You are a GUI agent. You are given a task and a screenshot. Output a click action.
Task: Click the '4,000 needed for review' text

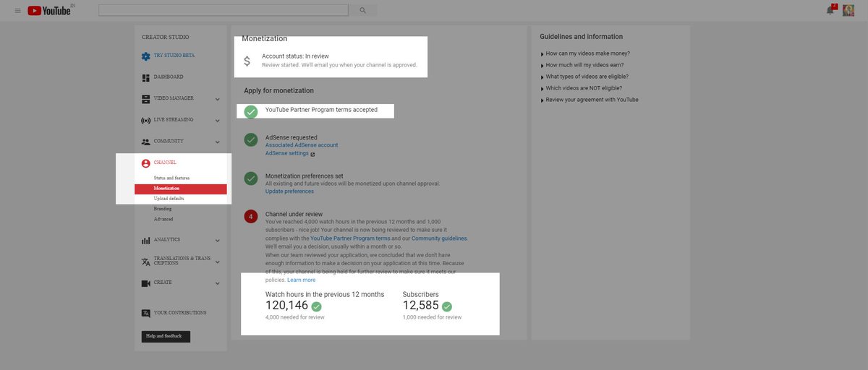coord(295,317)
